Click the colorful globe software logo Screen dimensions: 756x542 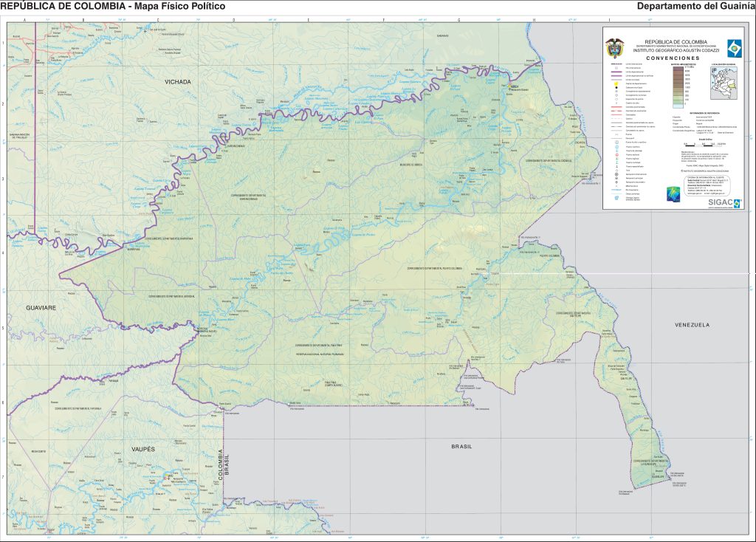(673, 193)
